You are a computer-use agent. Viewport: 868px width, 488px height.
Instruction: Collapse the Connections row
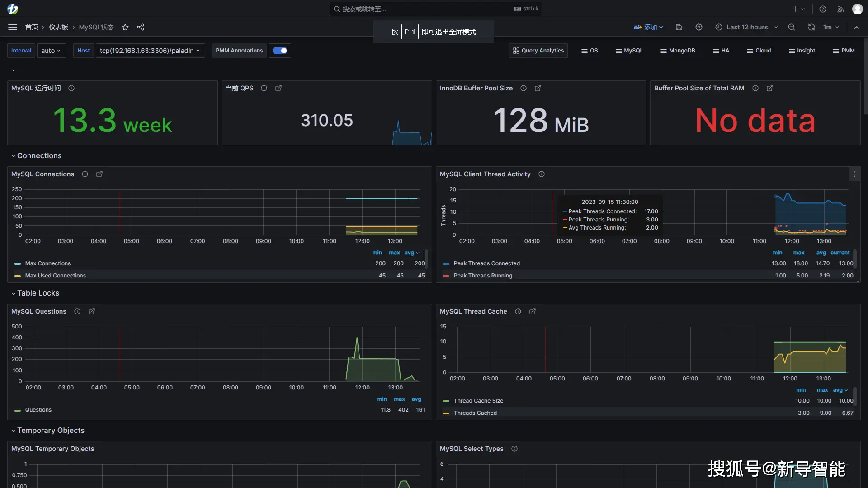coord(39,156)
